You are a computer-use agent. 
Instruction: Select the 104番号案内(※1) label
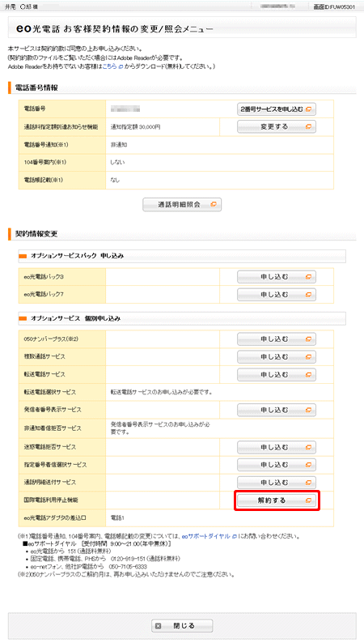[x=44, y=163]
